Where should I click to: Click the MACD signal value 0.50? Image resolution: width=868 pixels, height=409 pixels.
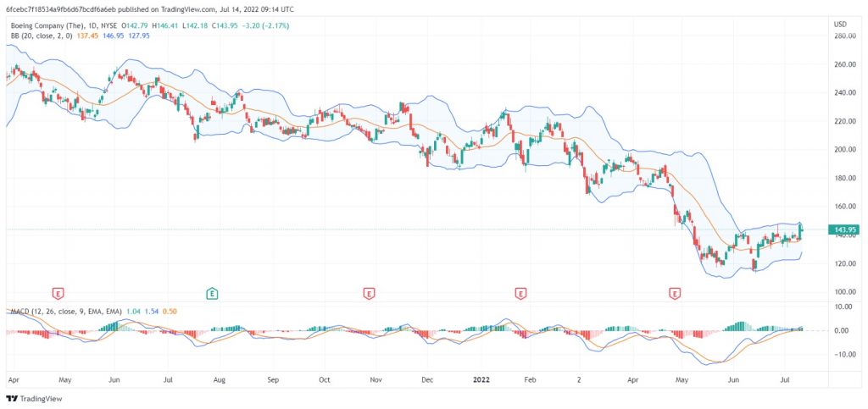point(170,312)
